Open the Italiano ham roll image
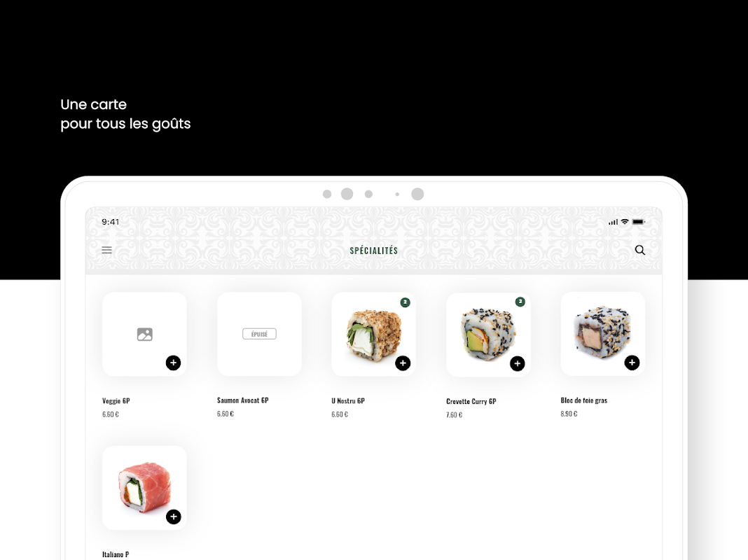Image resolution: width=748 pixels, height=560 pixels. pos(144,487)
